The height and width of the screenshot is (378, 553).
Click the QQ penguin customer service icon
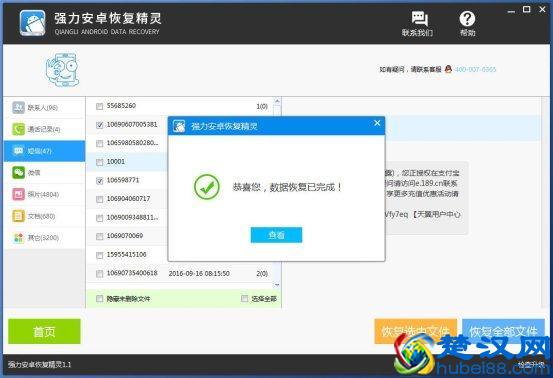pyautogui.click(x=448, y=69)
